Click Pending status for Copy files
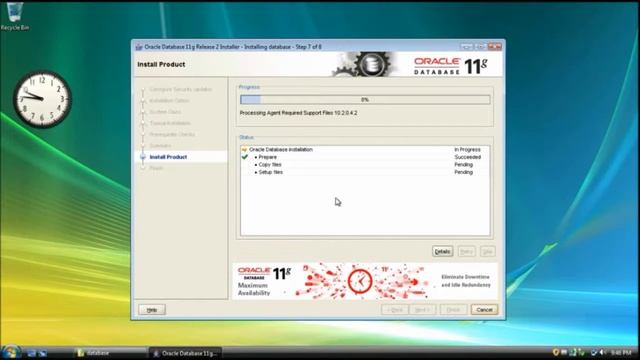This screenshot has width=640, height=360. pyautogui.click(x=463, y=165)
